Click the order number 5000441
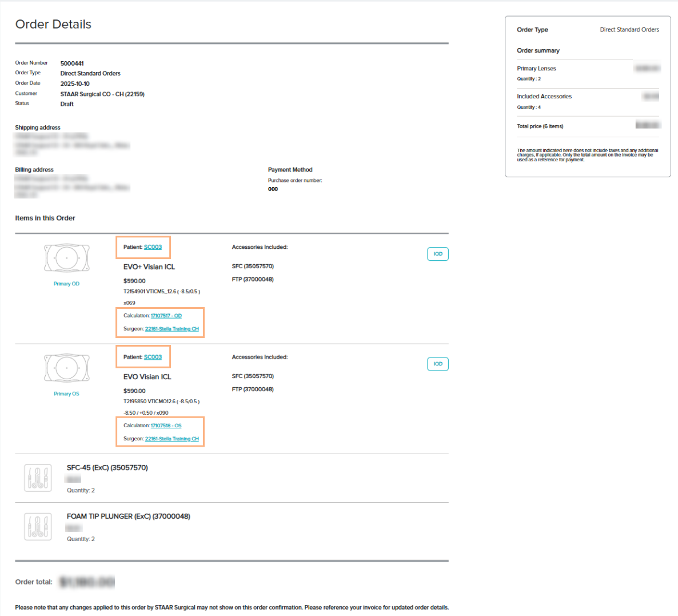 [72, 63]
